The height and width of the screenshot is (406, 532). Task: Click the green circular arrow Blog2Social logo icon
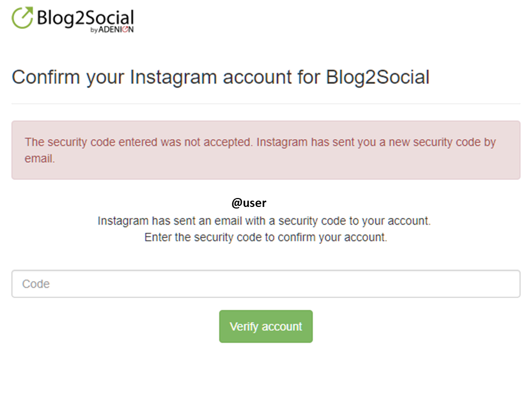pyautogui.click(x=23, y=18)
